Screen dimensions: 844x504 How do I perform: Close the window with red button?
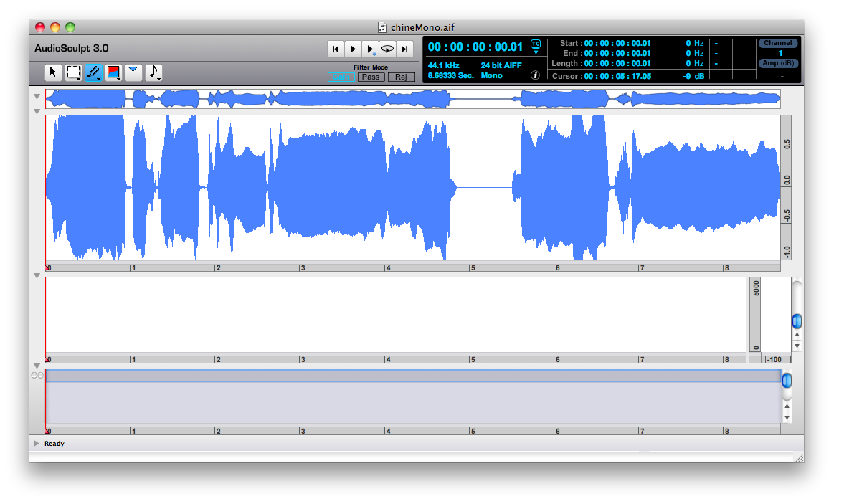[40, 27]
